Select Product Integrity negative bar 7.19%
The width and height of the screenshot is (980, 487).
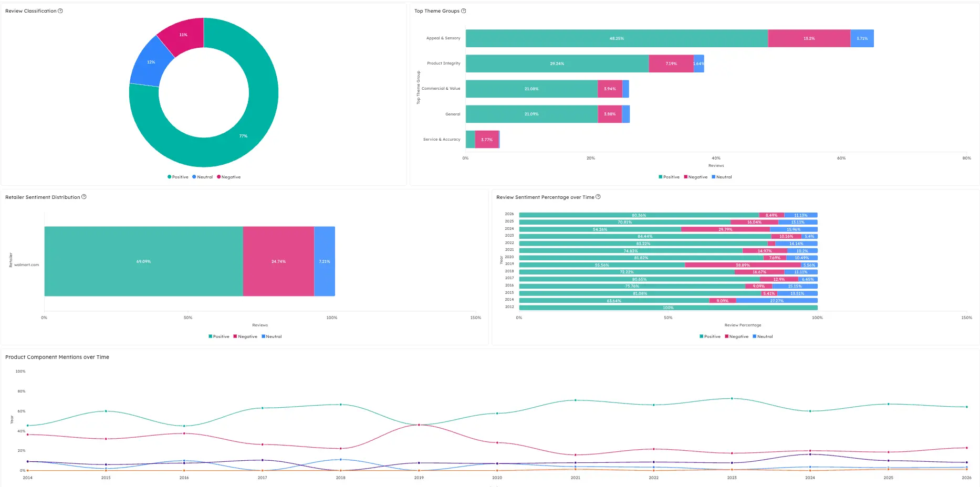[x=671, y=63]
